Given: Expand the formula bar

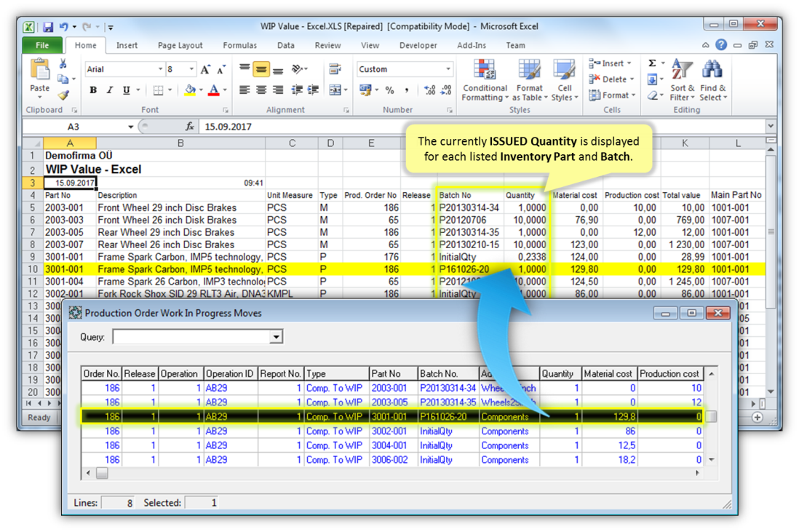Looking at the screenshot, I should pos(771,126).
